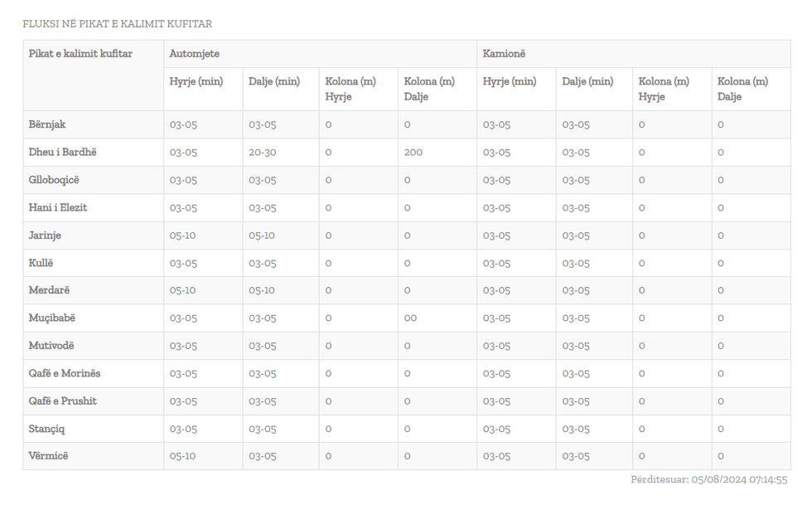Select the Hani i Elezit row label
Image resolution: width=812 pixels, height=505 pixels.
click(x=58, y=207)
